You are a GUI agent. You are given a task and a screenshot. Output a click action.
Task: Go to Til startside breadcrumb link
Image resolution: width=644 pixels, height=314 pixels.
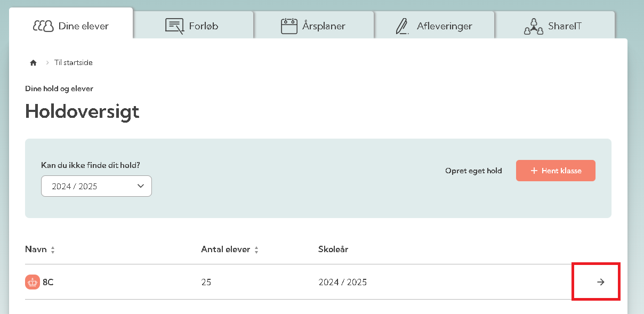point(74,63)
